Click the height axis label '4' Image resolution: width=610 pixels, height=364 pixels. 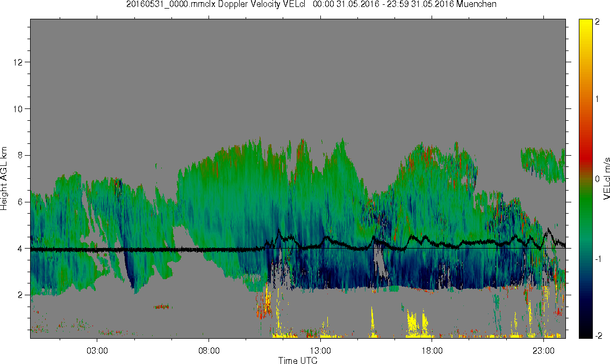coord(20,249)
